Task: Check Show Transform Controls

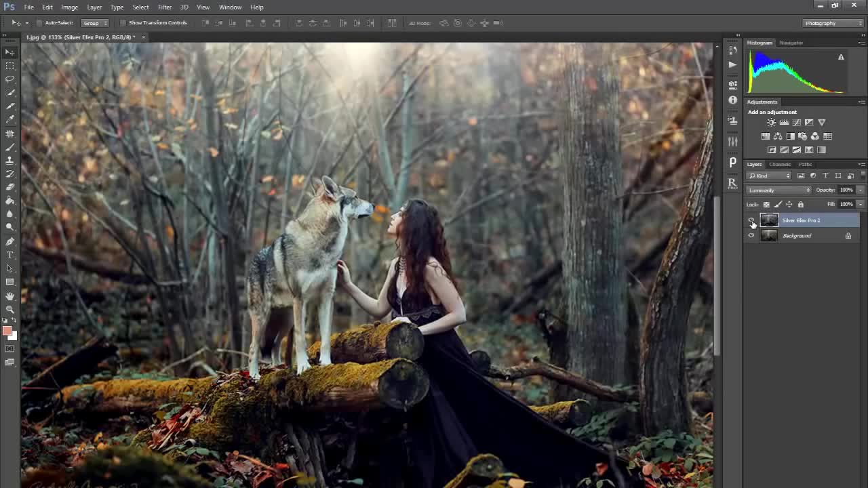Action: click(123, 23)
